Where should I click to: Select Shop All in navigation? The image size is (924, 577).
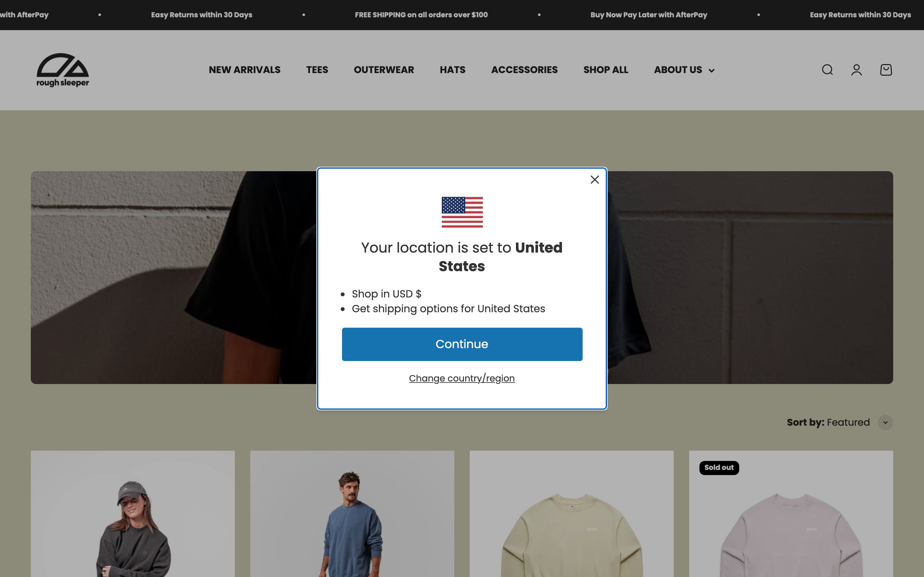click(x=605, y=70)
